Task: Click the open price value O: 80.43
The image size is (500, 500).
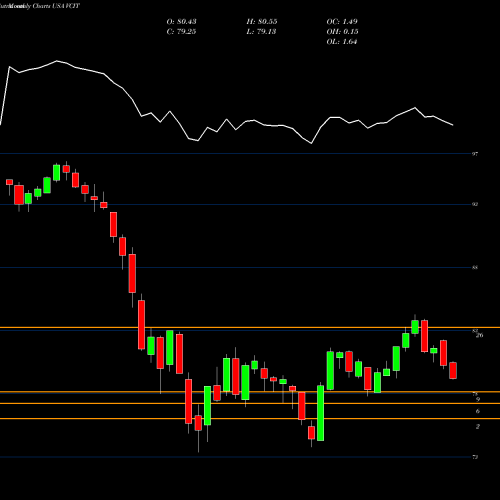Action: pos(181,22)
